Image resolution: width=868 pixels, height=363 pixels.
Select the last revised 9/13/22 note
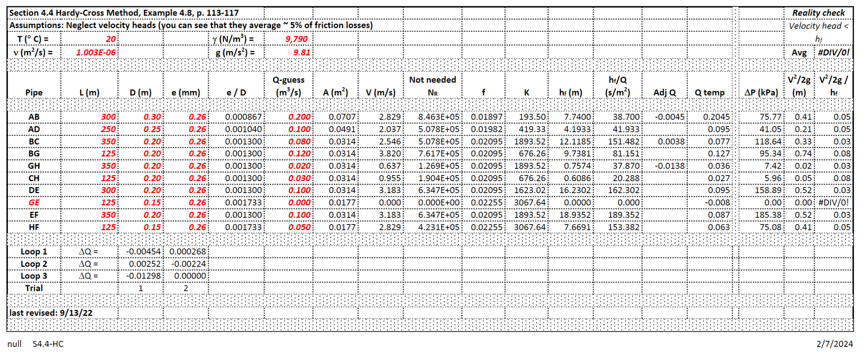click(51, 313)
